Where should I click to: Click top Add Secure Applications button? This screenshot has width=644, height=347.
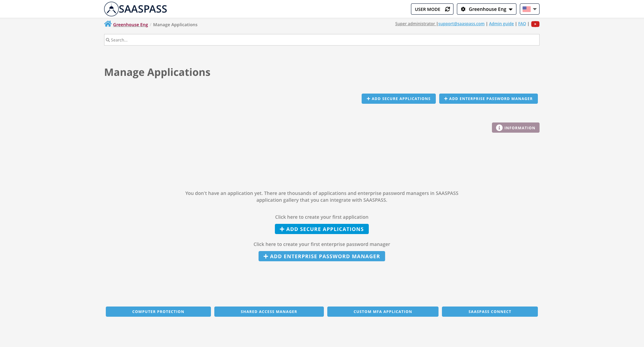click(x=398, y=99)
